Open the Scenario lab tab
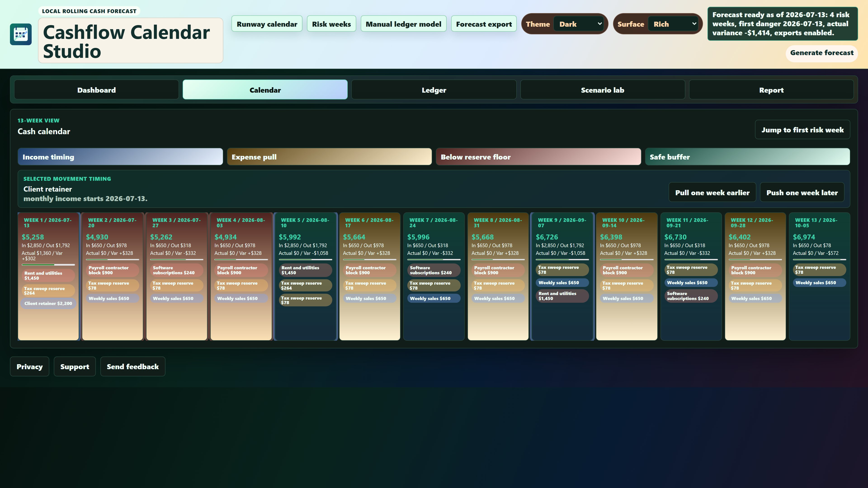This screenshot has width=868, height=488. 602,90
